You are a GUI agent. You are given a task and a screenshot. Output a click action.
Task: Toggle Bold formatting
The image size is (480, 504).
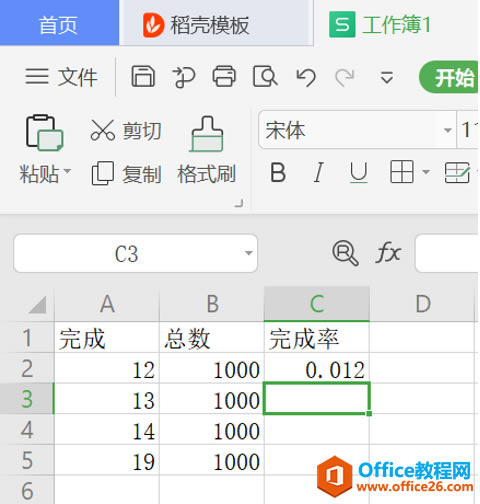[278, 172]
